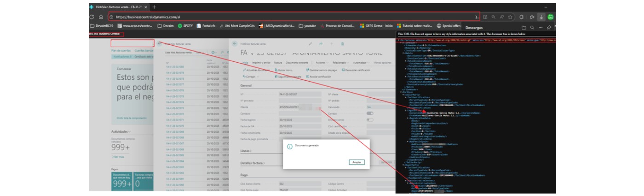Click the browser home icon
The width and height of the screenshot is (644, 196).
click(101, 17)
